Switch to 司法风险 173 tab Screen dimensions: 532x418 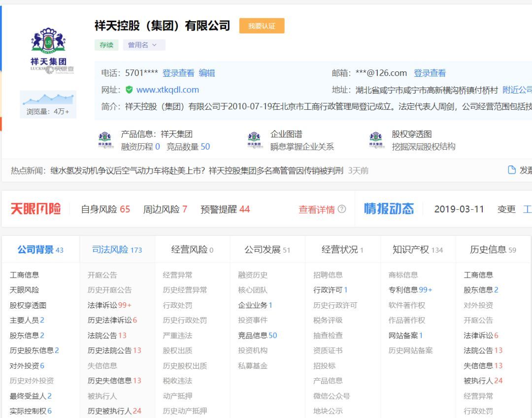click(117, 250)
